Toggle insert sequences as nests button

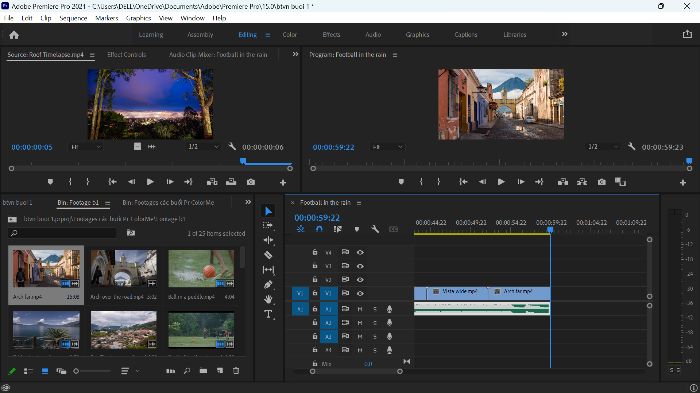(300, 229)
